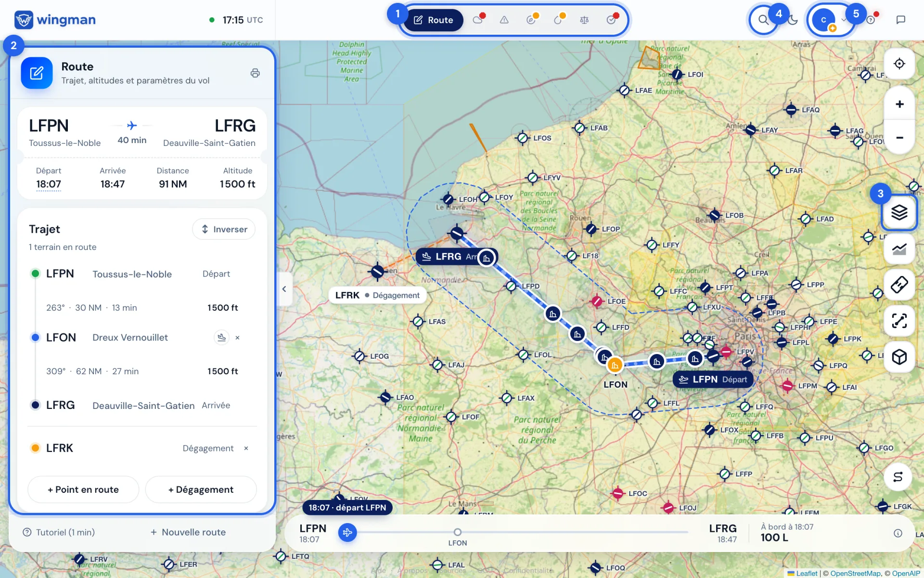The height and width of the screenshot is (578, 924).
Task: Open the user account dropdown
Action: (x=830, y=20)
